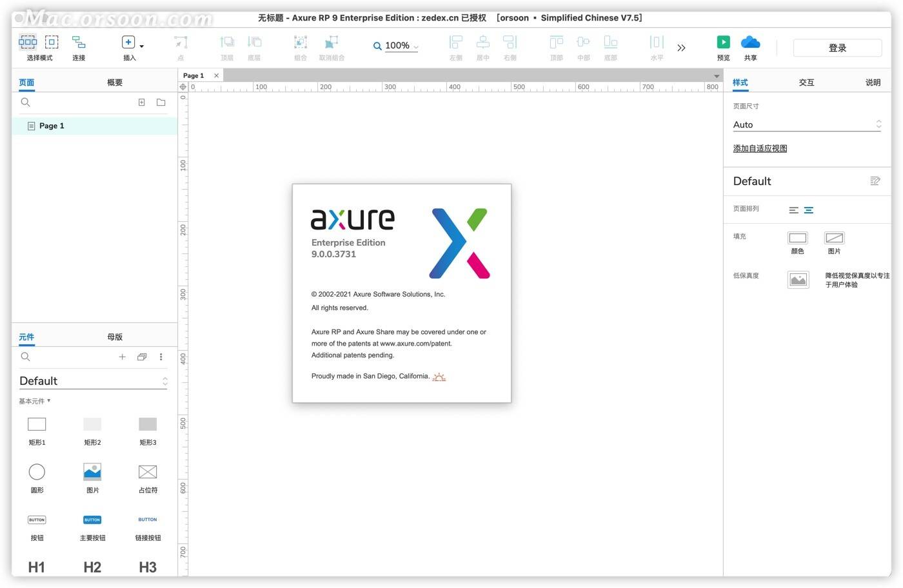Open the library options three-dot menu
The image size is (903, 588).
pyautogui.click(x=161, y=357)
